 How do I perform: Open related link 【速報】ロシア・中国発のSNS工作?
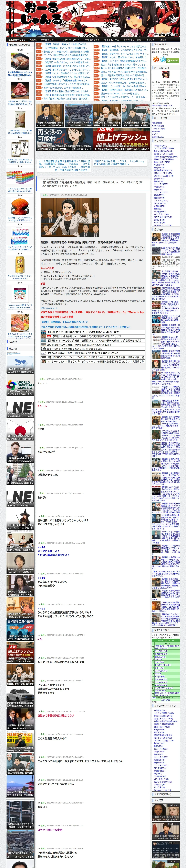(x=93, y=332)
